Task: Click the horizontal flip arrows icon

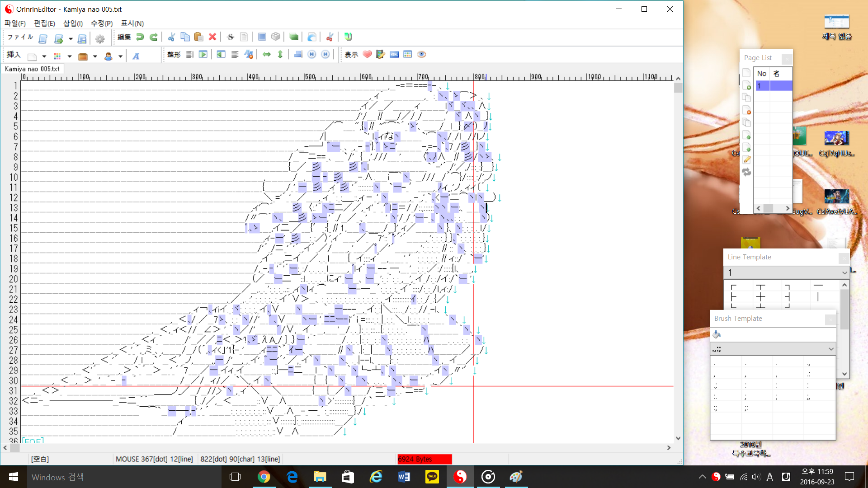Action: coord(267,55)
